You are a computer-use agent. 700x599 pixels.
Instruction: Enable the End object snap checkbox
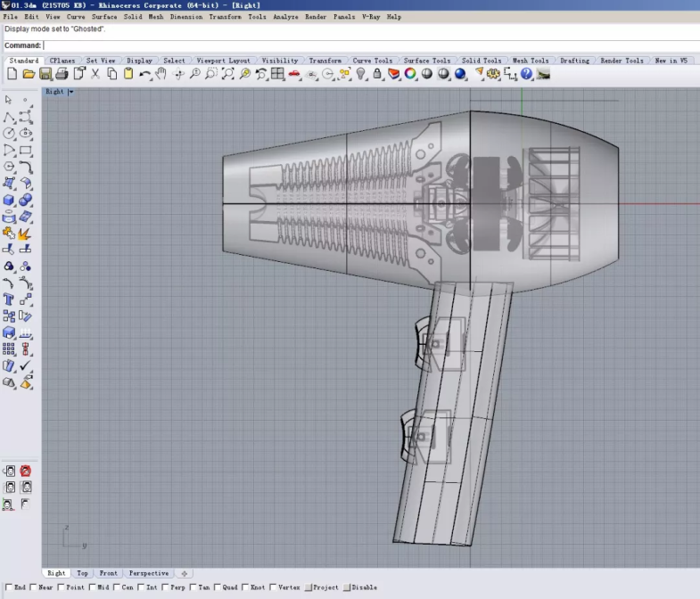tap(9, 587)
